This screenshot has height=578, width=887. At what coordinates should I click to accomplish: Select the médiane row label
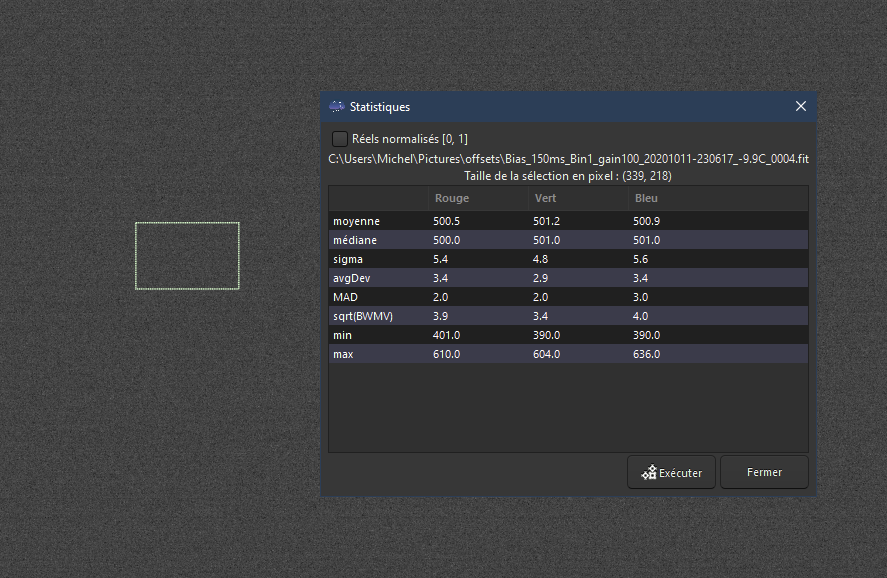(x=355, y=240)
